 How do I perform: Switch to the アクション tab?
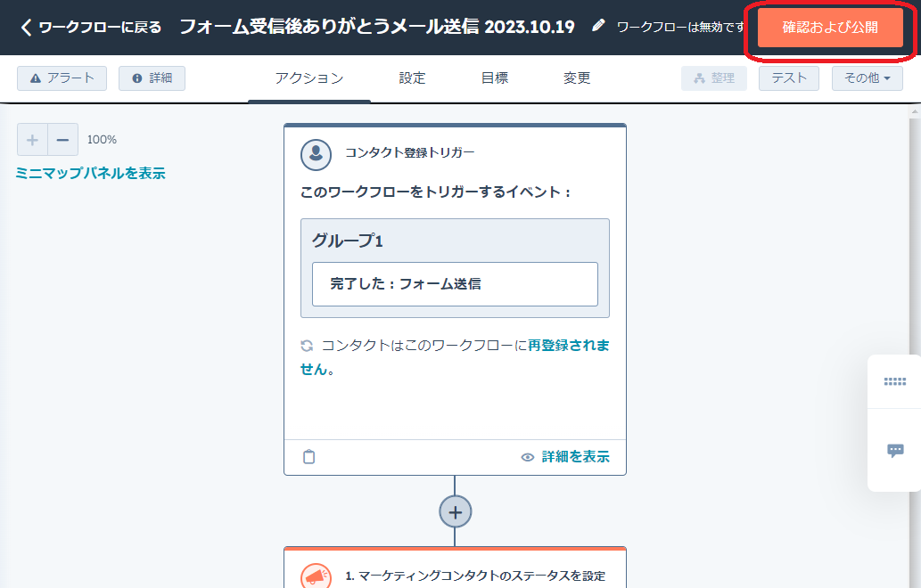pyautogui.click(x=309, y=78)
